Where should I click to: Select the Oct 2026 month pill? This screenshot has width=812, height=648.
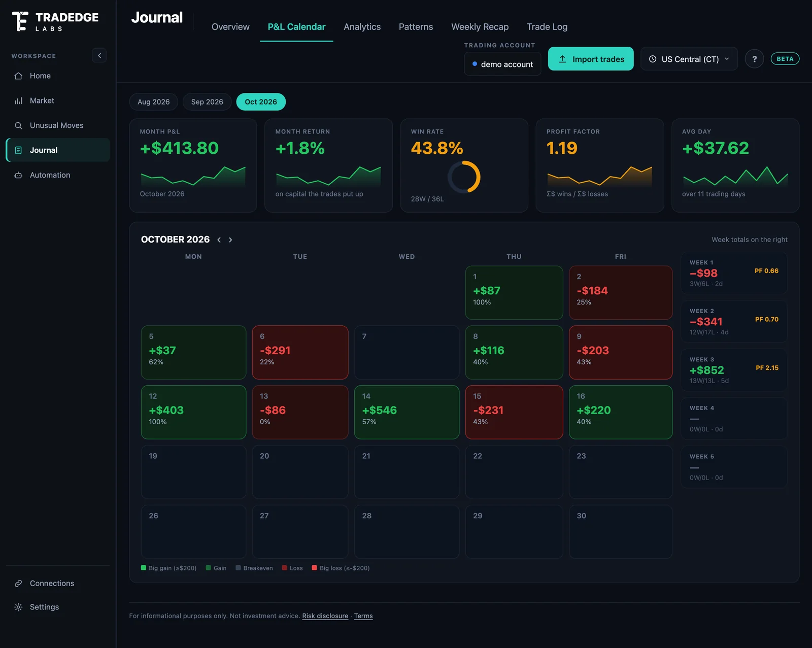(261, 102)
